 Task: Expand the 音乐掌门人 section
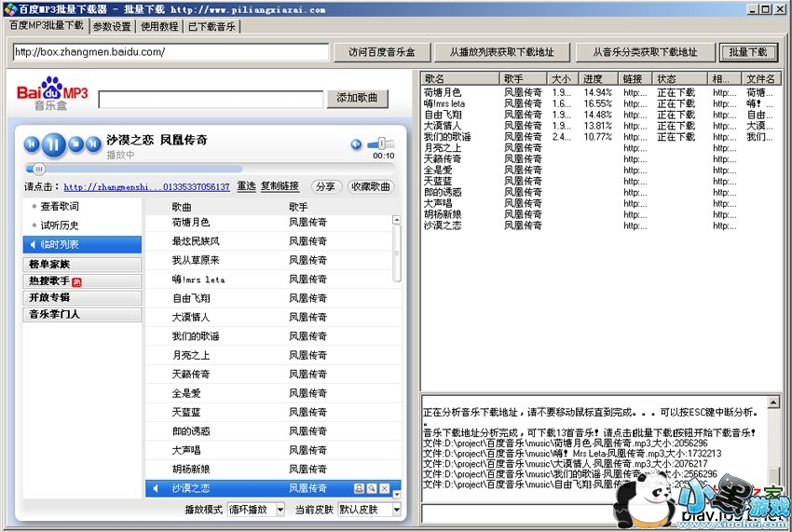coord(82,314)
